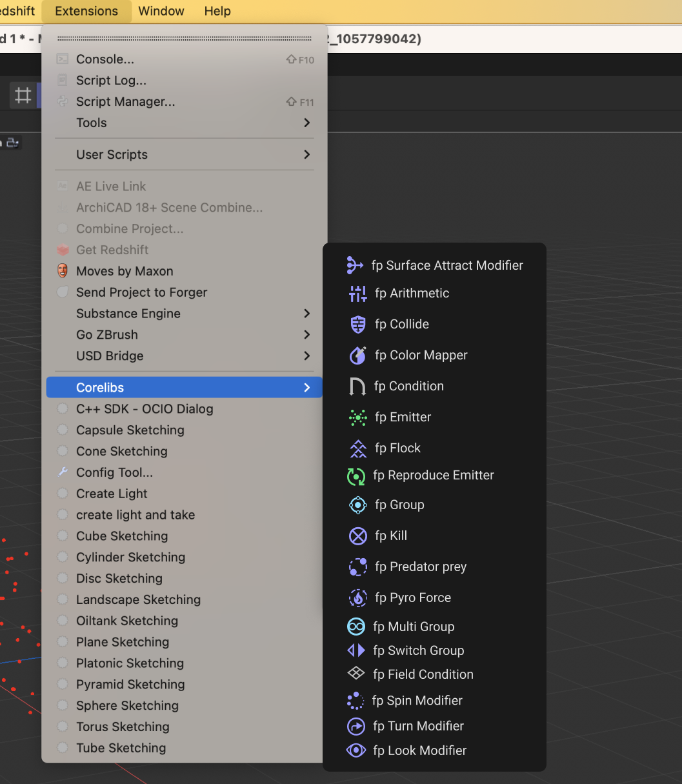The image size is (682, 784).
Task: Open the Extensions menu in menu bar
Action: coord(86,11)
